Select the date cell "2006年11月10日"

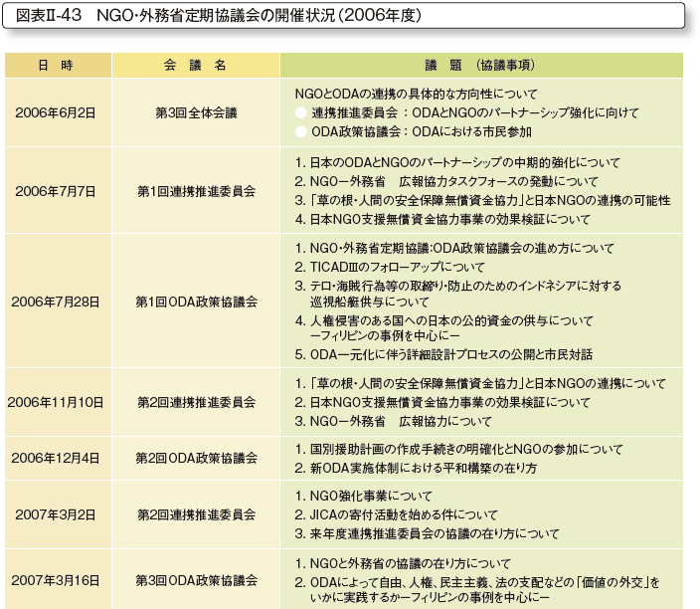click(x=56, y=403)
